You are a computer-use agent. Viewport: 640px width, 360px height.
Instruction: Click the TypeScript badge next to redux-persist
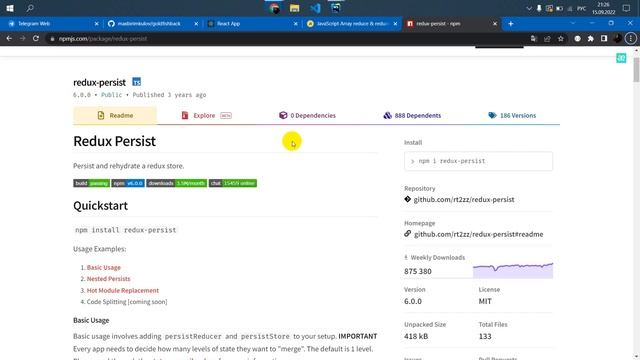[136, 82]
